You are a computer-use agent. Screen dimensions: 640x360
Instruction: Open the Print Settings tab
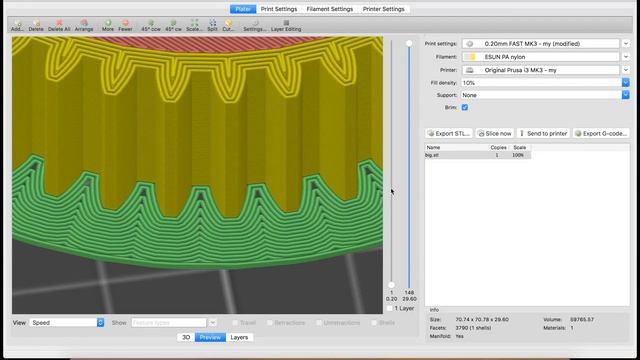tap(279, 9)
